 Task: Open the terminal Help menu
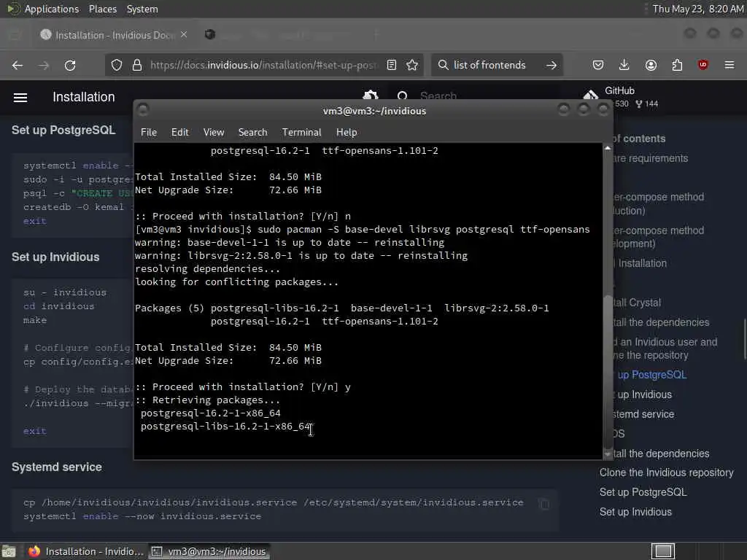coord(347,133)
